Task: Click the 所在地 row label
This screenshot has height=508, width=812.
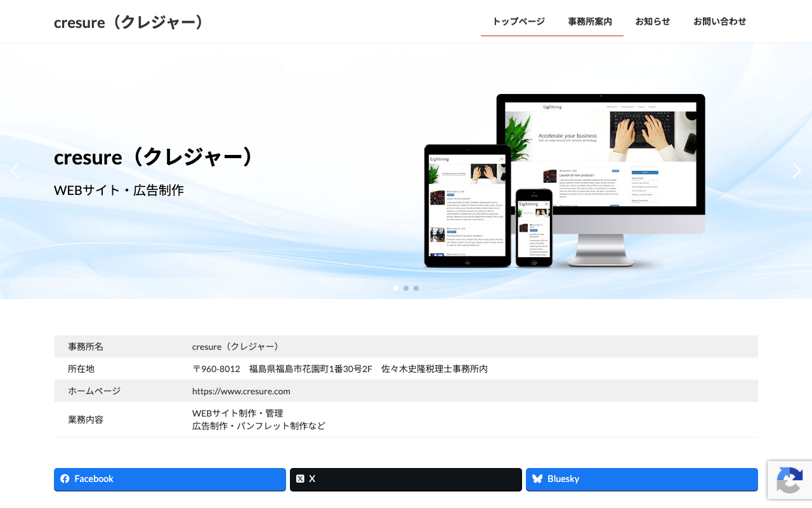Action: pyautogui.click(x=81, y=369)
